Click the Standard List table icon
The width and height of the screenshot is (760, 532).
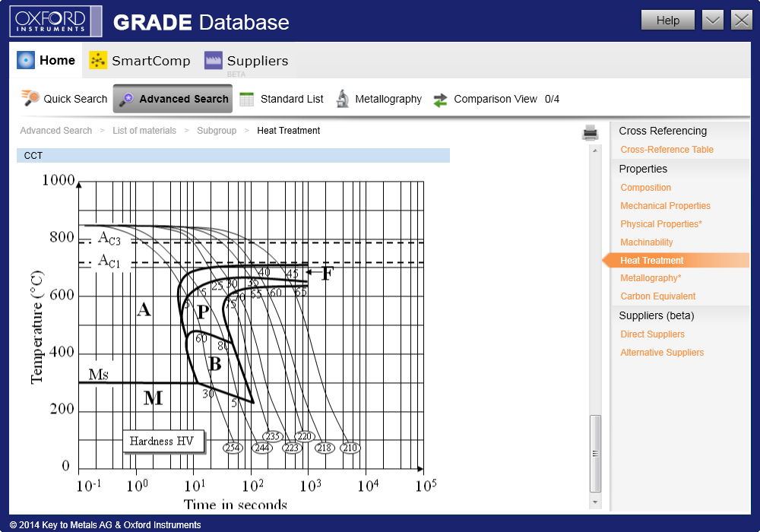coord(247,99)
